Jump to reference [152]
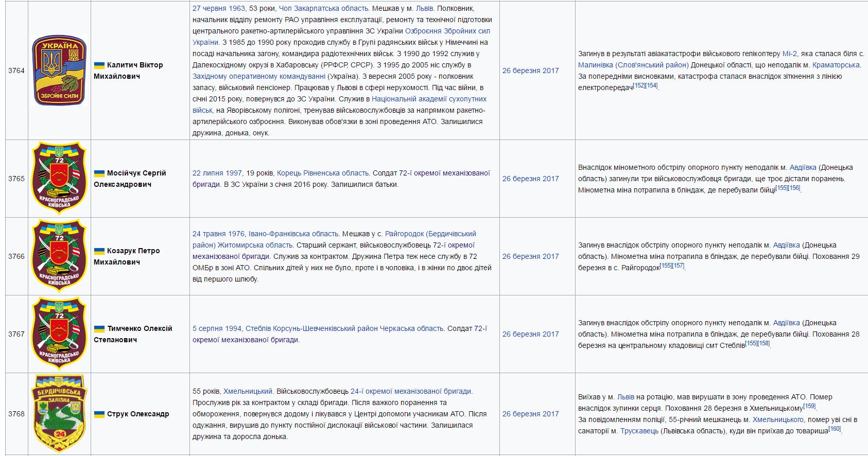868x456 pixels. 639,85
